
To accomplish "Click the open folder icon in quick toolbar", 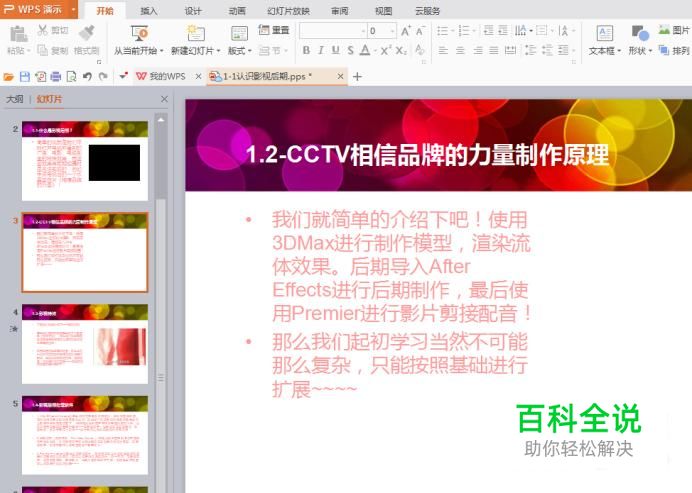I will pyautogui.click(x=8, y=77).
